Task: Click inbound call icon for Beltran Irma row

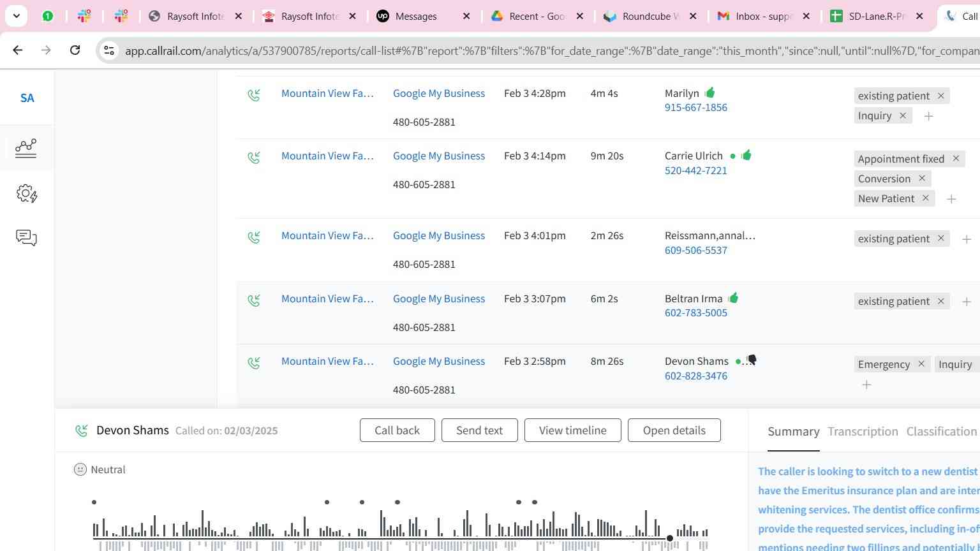Action: (x=254, y=300)
